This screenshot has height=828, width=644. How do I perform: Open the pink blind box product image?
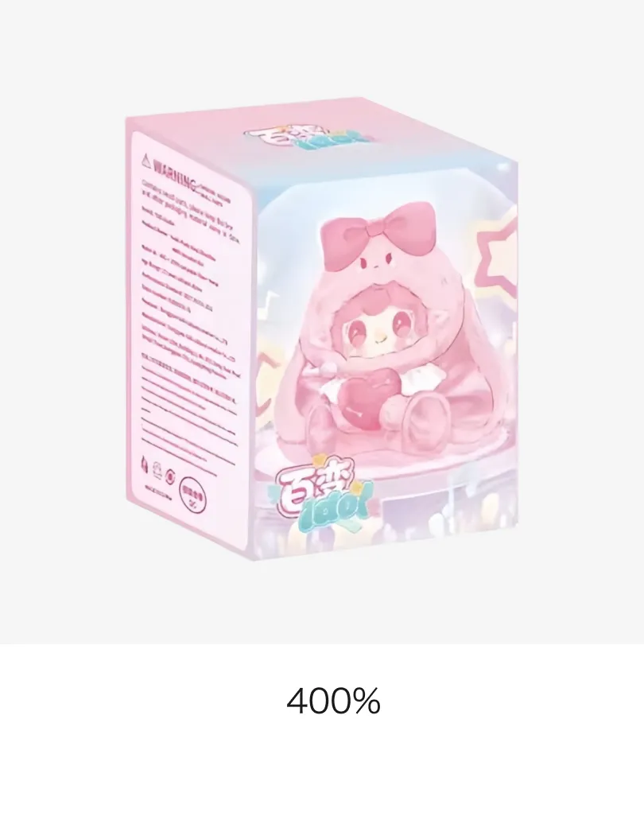(x=322, y=328)
